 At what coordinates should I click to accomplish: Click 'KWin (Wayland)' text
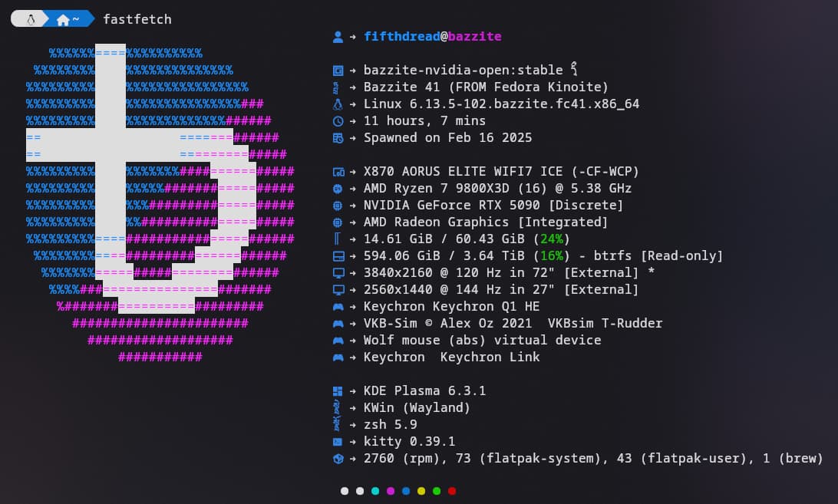(417, 407)
